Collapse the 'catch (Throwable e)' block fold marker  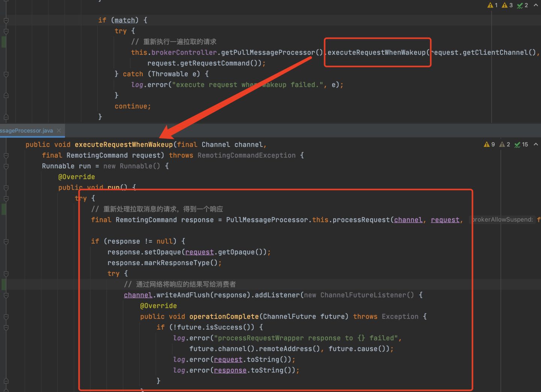6,74
